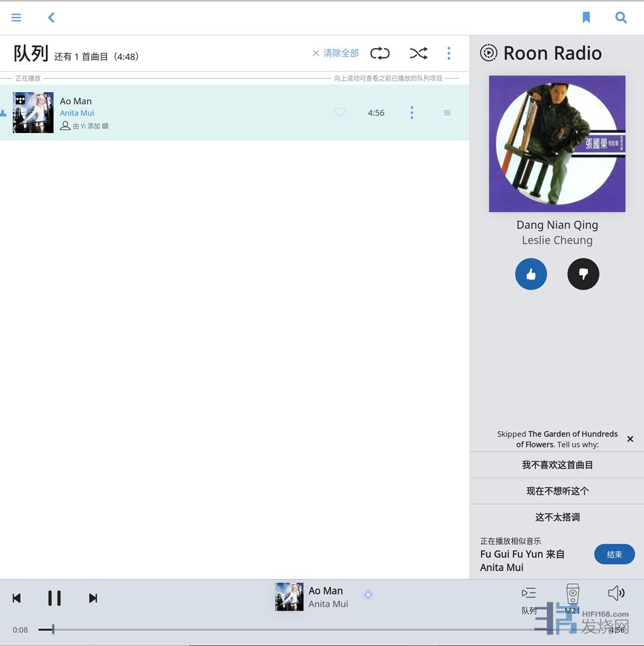Open Ao Man track three-dot menu
This screenshot has width=644, height=646.
click(x=412, y=112)
